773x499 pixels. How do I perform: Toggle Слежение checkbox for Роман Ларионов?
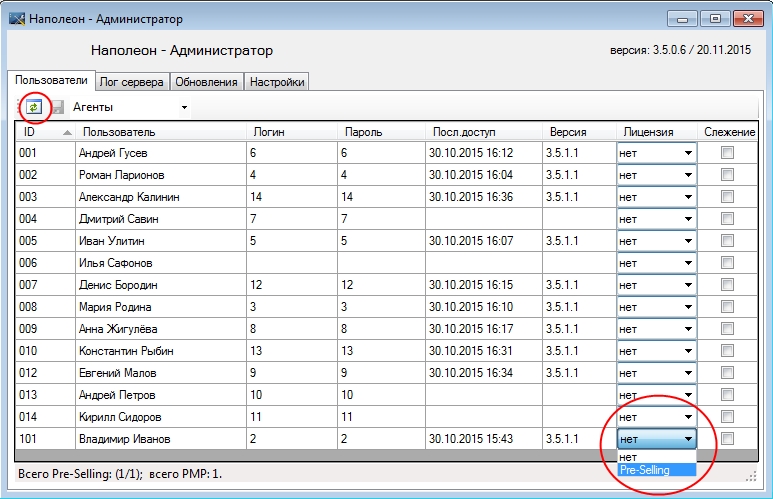pos(727,175)
